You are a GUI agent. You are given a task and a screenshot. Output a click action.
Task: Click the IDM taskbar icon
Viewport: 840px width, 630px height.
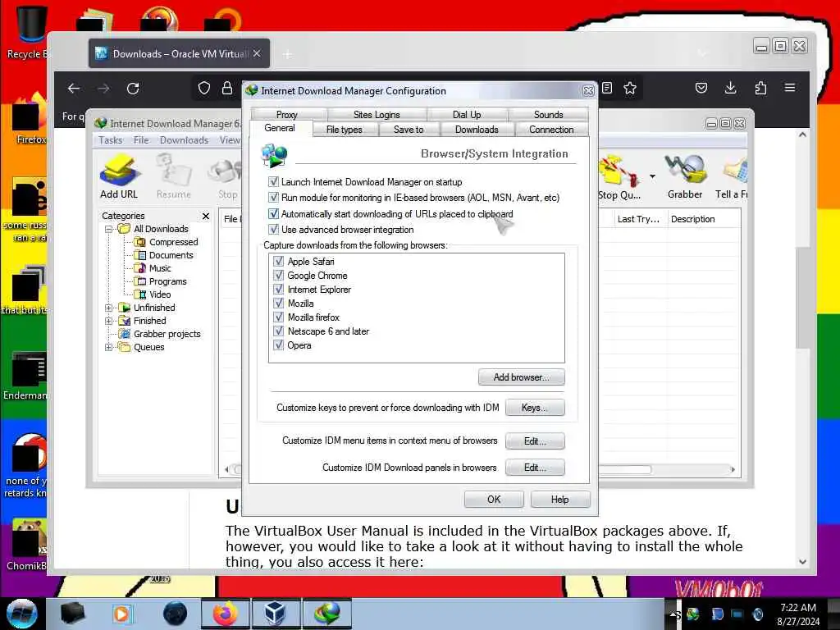[x=326, y=614]
